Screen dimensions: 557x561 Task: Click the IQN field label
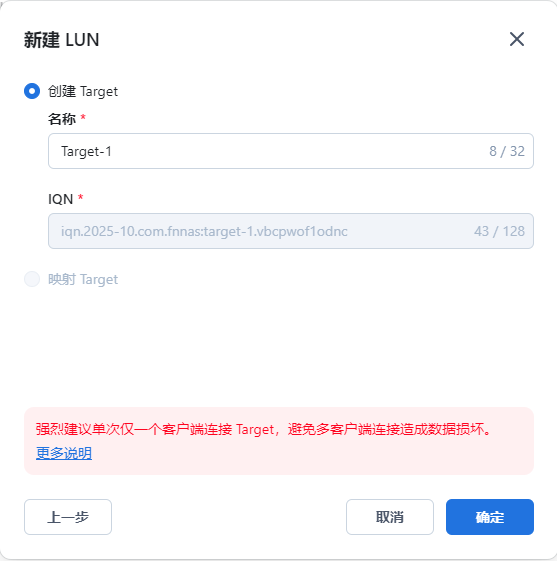(60, 199)
